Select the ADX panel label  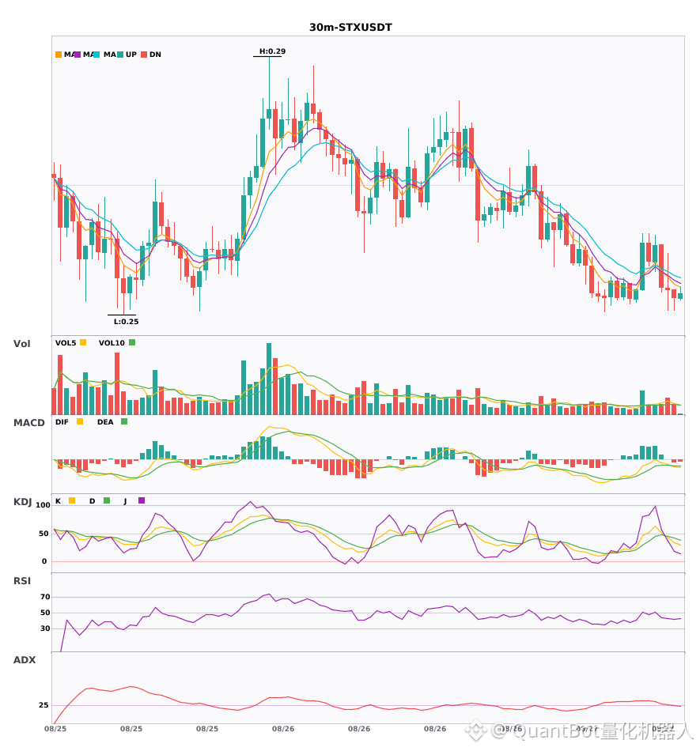click(x=25, y=660)
